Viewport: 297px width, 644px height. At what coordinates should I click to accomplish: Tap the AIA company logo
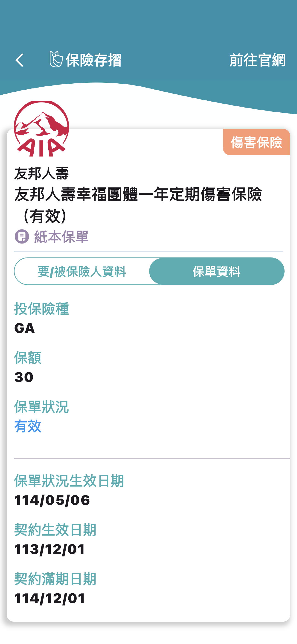[x=41, y=129]
